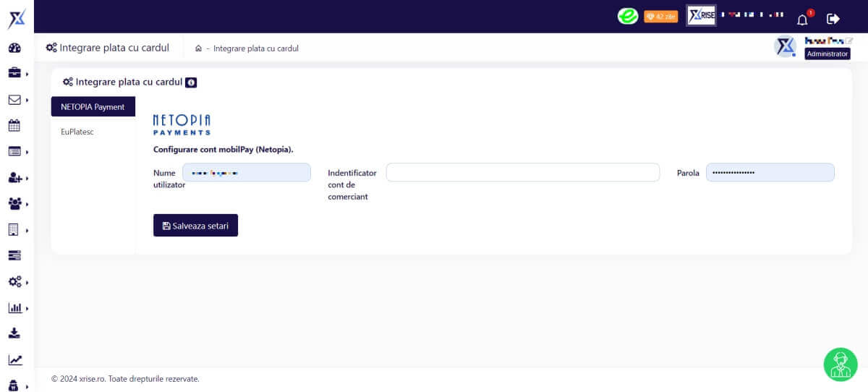
Task: Select the NETOPIA Payment tab
Action: tap(93, 106)
